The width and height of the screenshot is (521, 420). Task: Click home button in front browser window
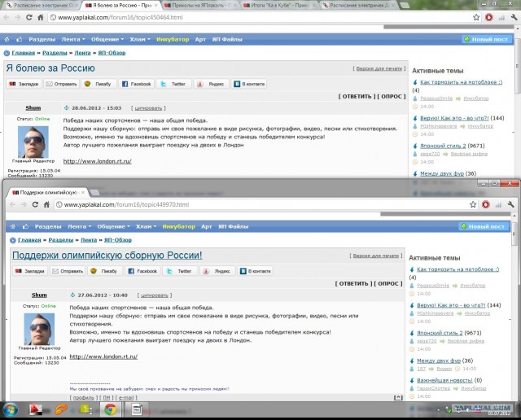[x=46, y=204]
